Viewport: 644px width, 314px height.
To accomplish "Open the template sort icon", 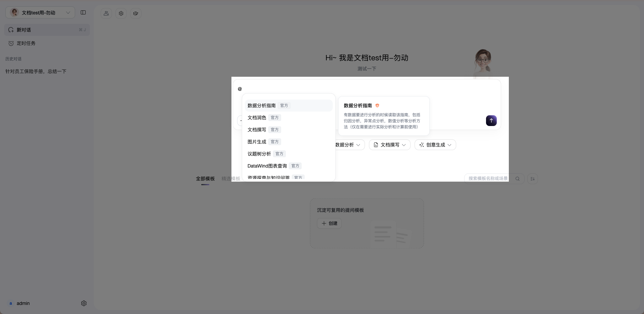I will pyautogui.click(x=533, y=179).
